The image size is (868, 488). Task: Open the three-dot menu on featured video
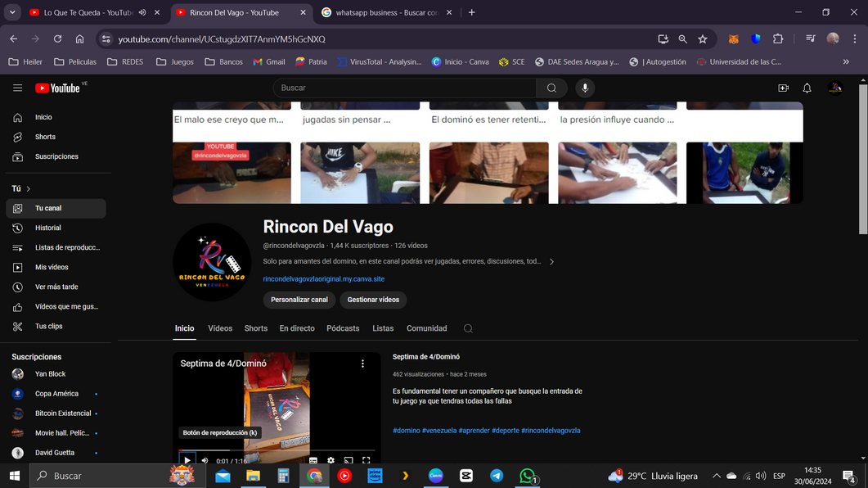pos(362,364)
